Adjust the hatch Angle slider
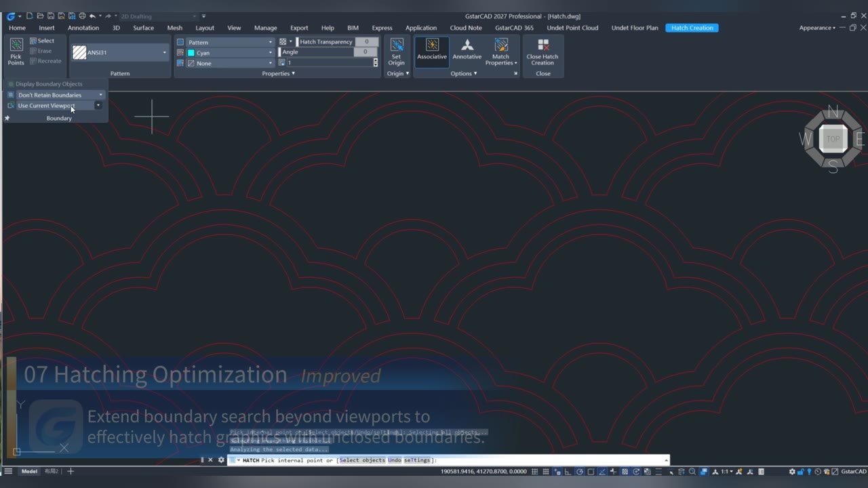 pos(317,52)
